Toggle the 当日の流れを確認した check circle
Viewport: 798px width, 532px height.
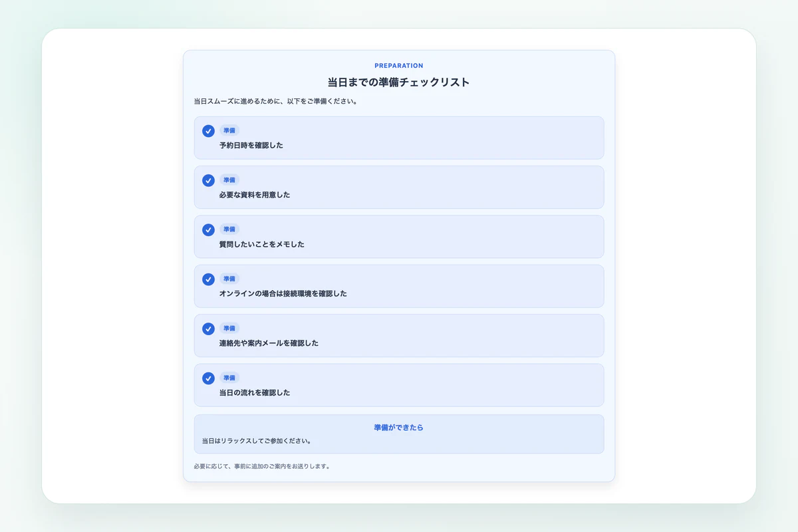coord(208,378)
